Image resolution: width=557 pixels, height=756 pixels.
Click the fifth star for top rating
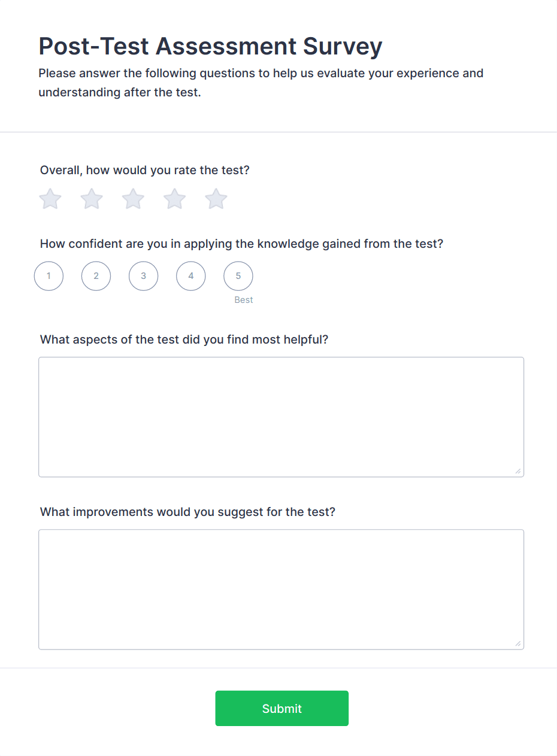click(x=216, y=199)
